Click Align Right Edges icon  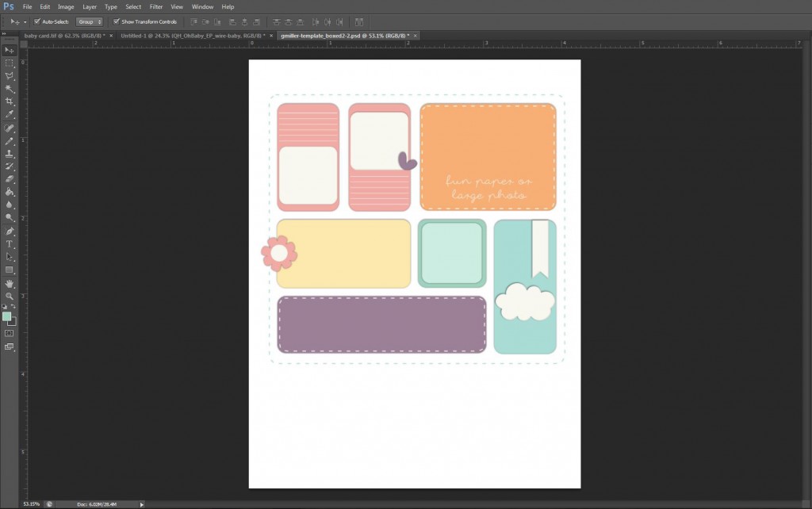tap(256, 21)
